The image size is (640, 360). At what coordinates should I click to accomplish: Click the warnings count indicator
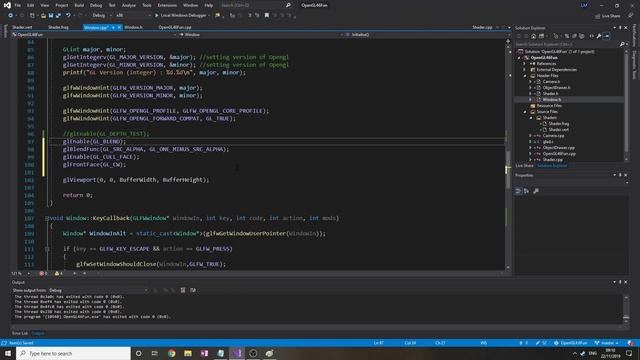(59, 273)
